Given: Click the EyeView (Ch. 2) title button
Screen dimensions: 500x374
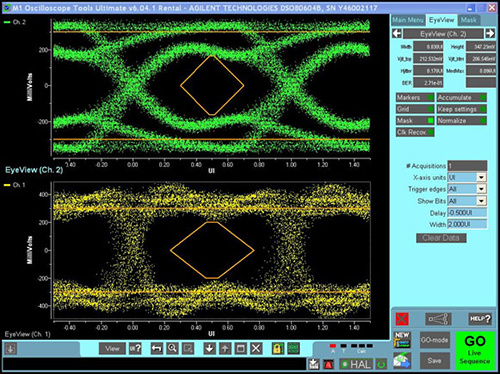Looking at the screenshot, I should (x=443, y=33).
